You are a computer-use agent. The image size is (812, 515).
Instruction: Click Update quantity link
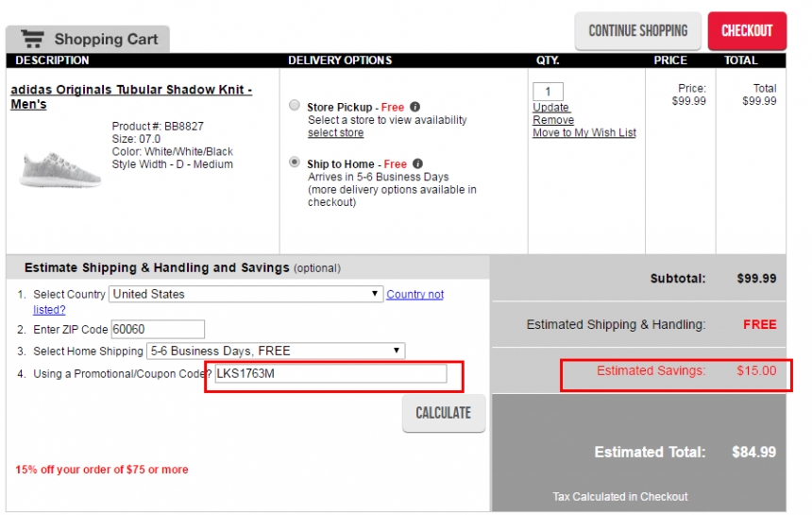[x=551, y=107]
